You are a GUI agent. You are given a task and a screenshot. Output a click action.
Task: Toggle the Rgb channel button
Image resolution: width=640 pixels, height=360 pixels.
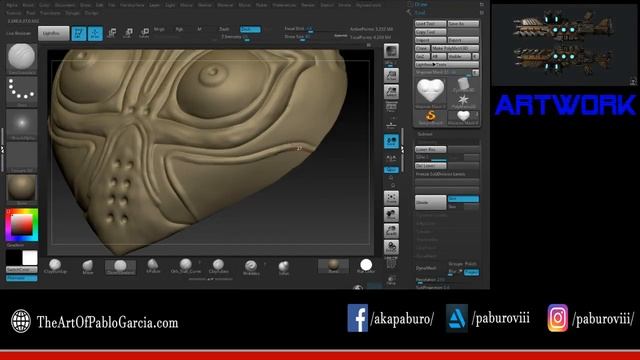point(179,29)
